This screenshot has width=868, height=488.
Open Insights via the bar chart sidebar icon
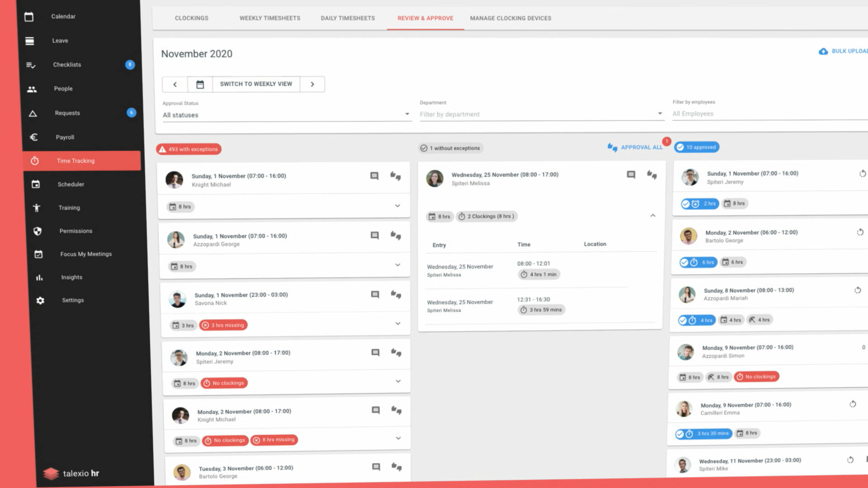tap(39, 277)
